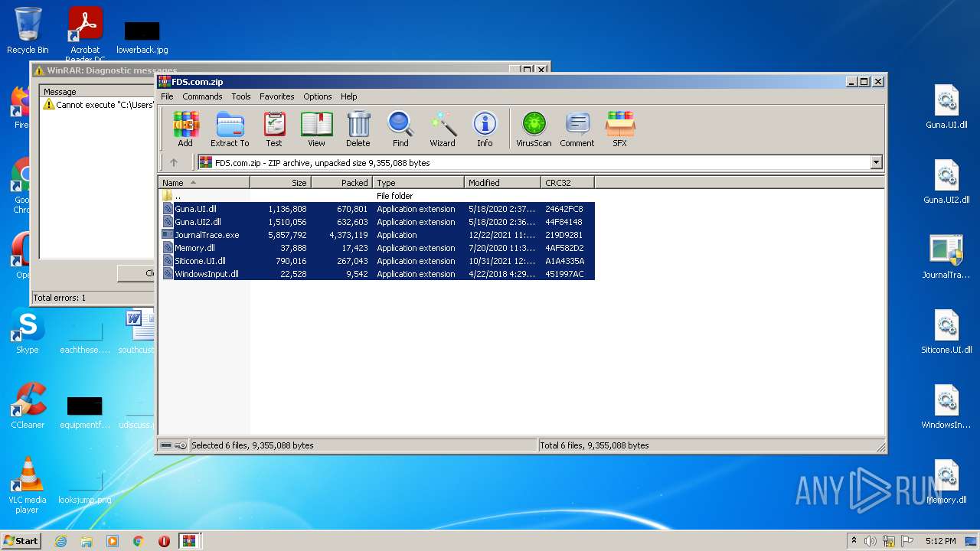Click the Extract To icon

tap(230, 129)
